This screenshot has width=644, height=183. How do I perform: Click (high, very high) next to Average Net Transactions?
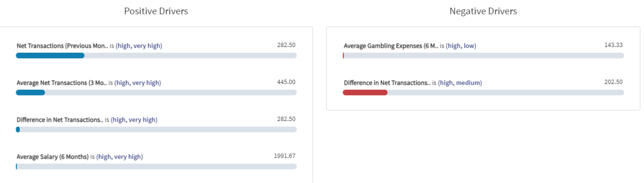tap(138, 83)
